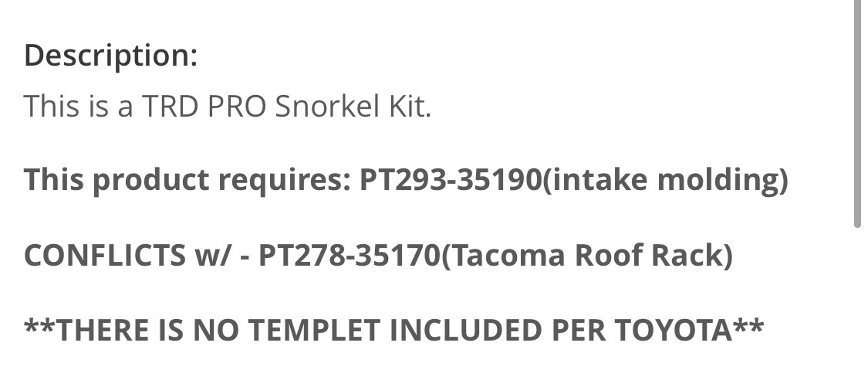
Task: Click the words "This product requires:"
Action: (x=187, y=181)
